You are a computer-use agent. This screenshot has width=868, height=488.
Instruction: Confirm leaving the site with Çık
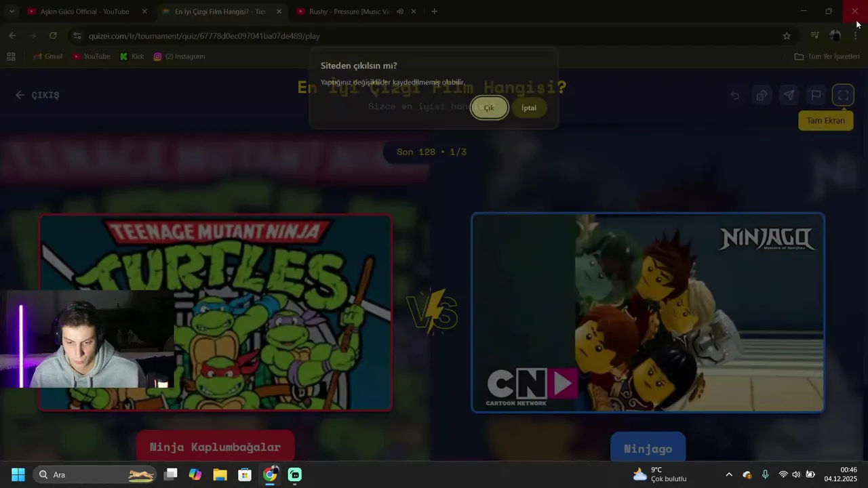(489, 108)
